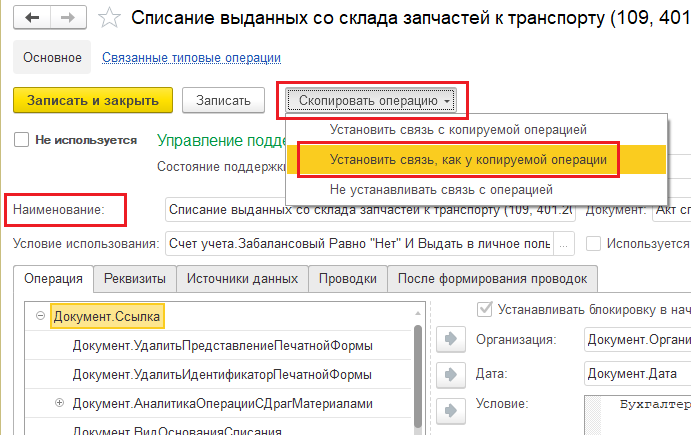
Task: Toggle the Не используется checkbox
Action: point(22,140)
